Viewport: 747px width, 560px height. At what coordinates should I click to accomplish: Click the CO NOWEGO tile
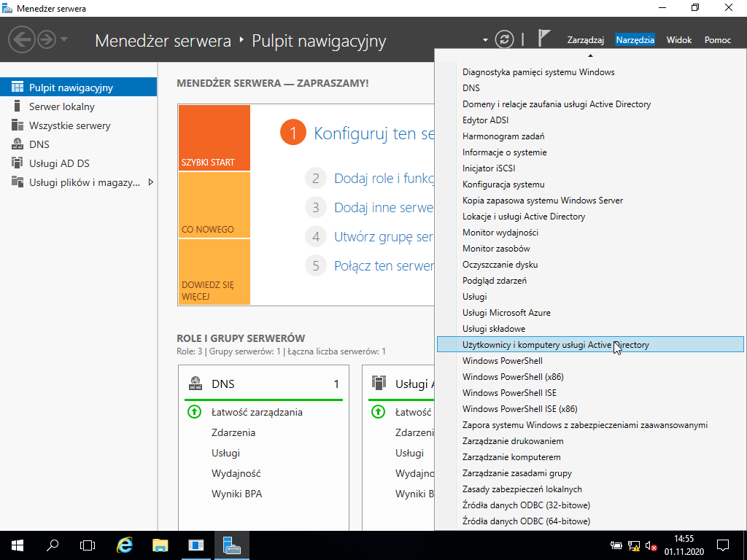(214, 205)
